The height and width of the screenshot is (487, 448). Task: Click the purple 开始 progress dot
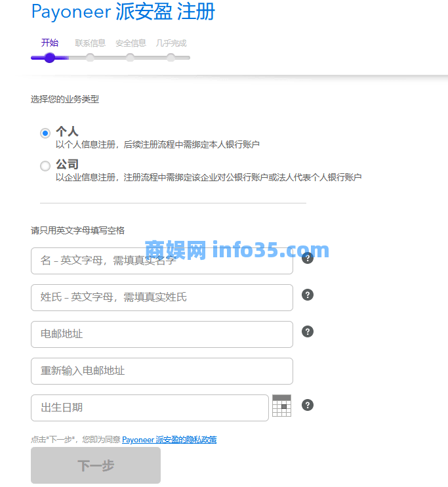[50, 58]
